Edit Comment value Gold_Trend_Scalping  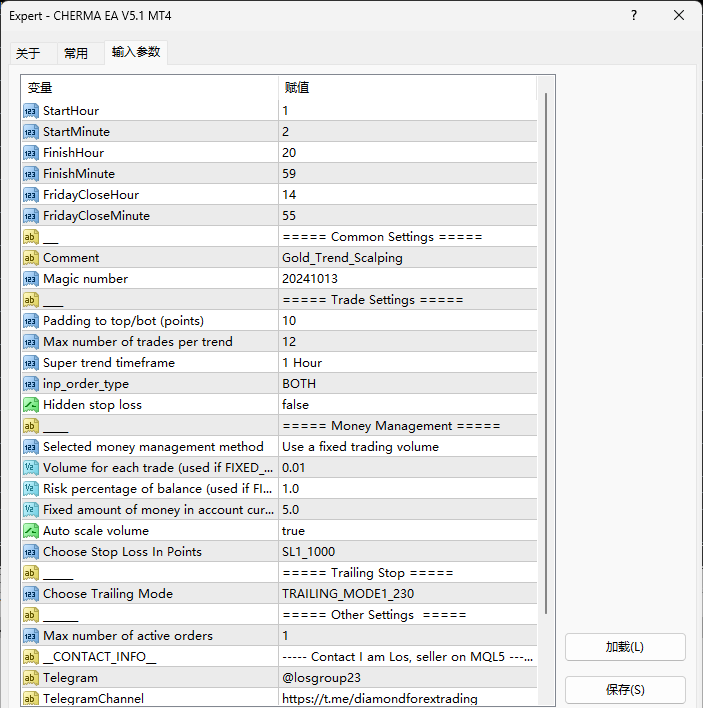[408, 258]
